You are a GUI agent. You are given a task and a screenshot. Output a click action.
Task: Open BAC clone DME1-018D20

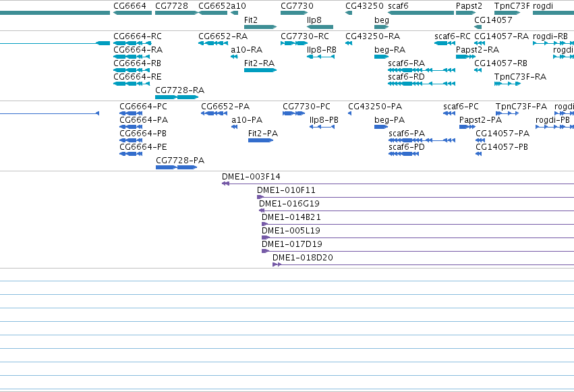point(303,258)
